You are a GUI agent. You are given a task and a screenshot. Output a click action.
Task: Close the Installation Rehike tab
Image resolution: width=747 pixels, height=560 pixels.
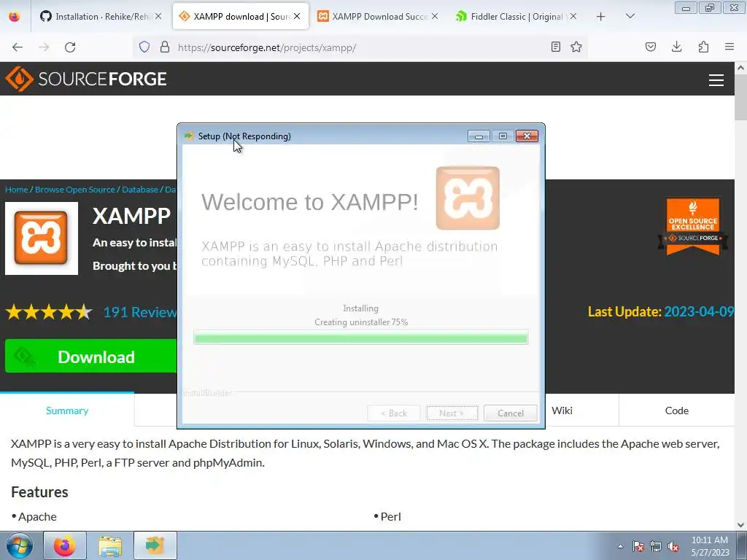point(158,16)
